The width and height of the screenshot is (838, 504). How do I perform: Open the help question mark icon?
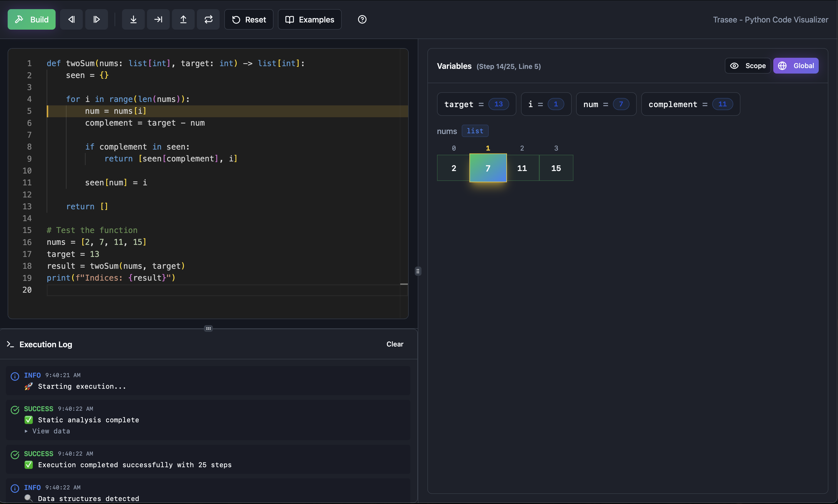coord(362,19)
